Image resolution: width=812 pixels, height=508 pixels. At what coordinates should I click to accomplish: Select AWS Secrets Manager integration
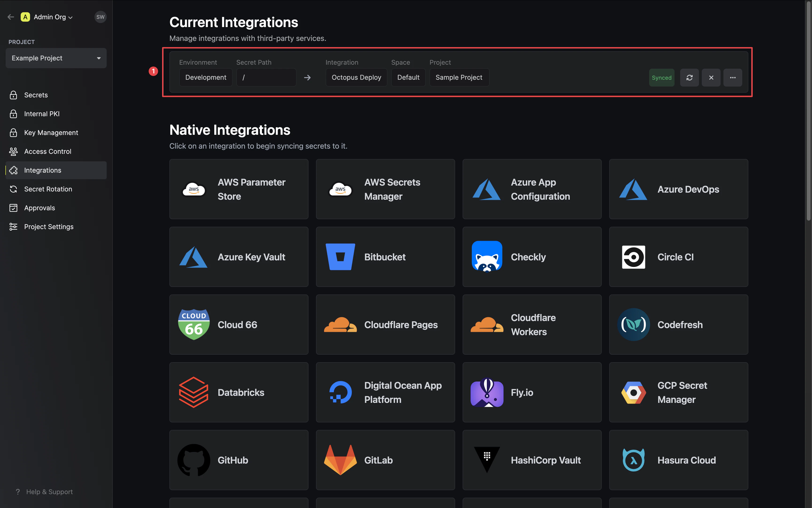click(x=386, y=189)
